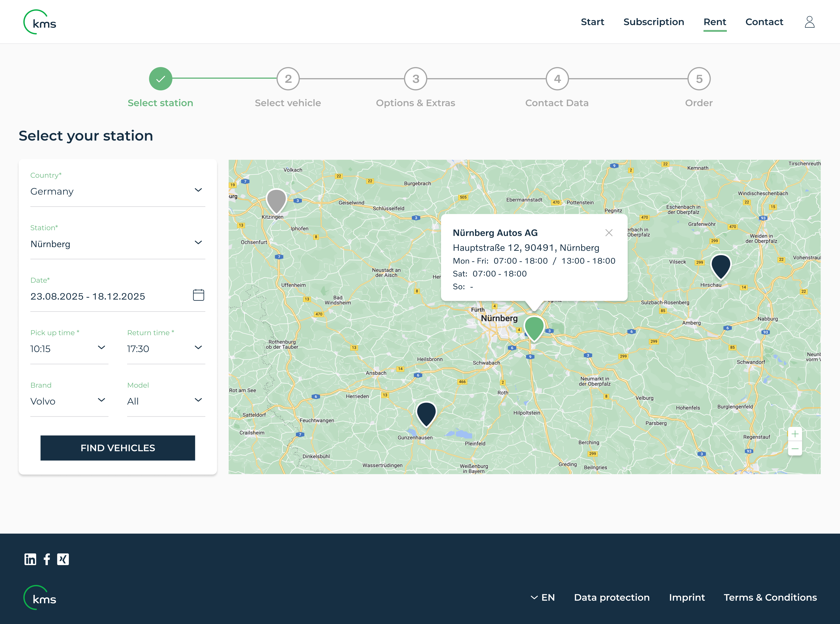840x624 pixels.
Task: Click the Select station step label
Action: [x=160, y=103]
